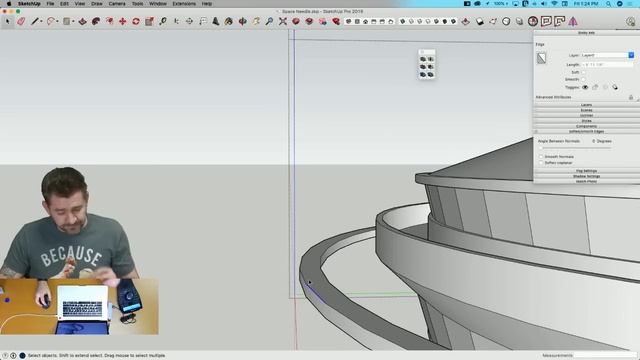Click the edge material swatch in Entity Info
Image resolution: width=640 pixels, height=360 pixels.
coord(542,58)
